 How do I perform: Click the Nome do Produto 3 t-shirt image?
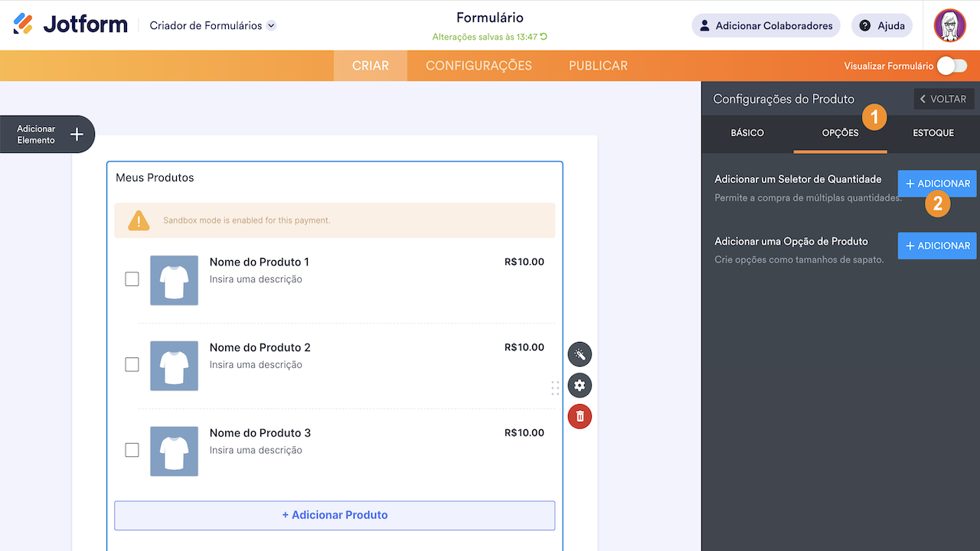tap(174, 452)
